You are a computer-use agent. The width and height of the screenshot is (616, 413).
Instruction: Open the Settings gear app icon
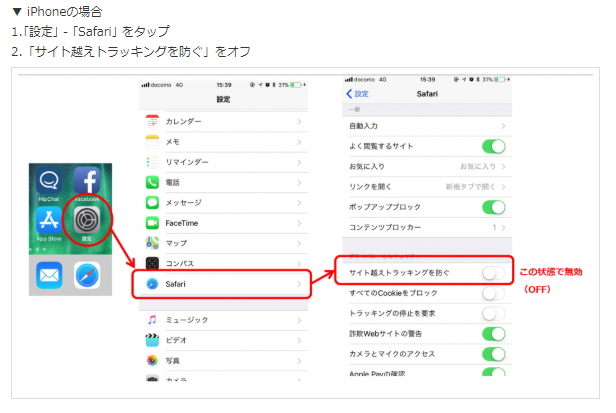point(86,222)
